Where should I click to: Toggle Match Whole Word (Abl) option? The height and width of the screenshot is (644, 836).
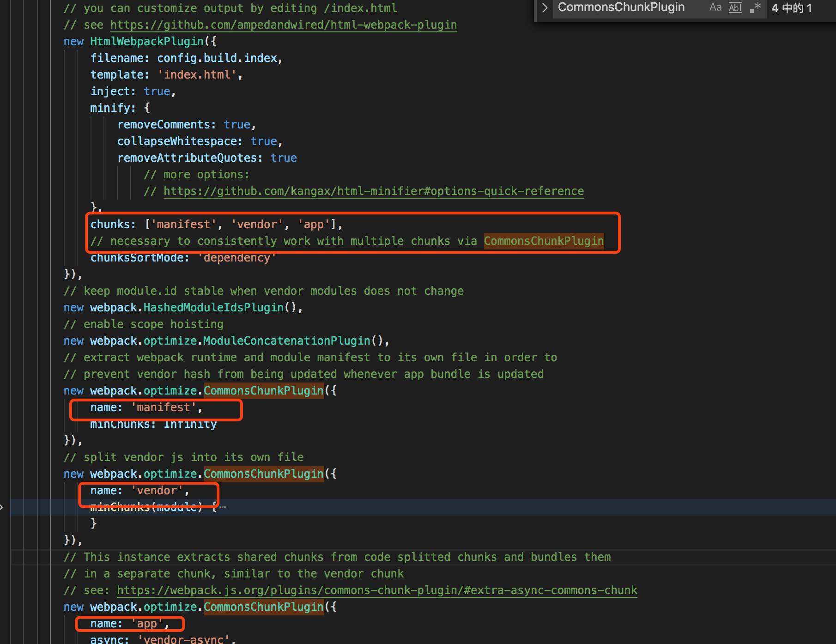coord(735,7)
